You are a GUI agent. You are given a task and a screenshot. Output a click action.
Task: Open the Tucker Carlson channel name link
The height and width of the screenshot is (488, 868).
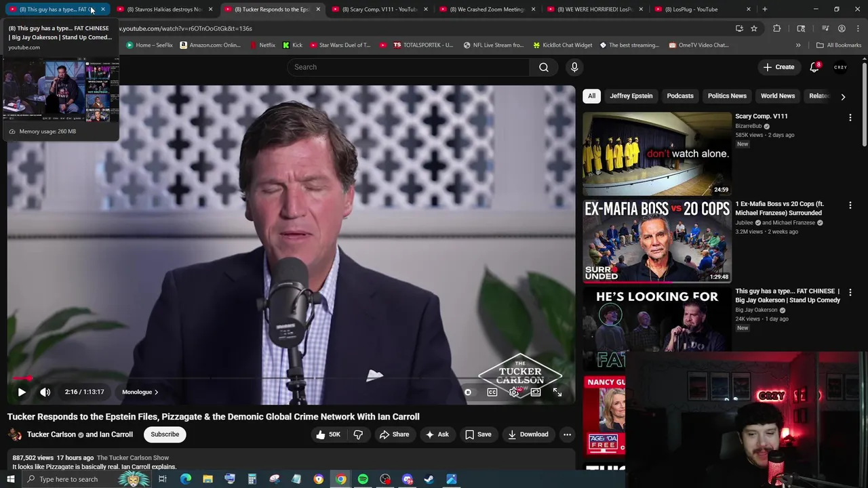[52, 434]
